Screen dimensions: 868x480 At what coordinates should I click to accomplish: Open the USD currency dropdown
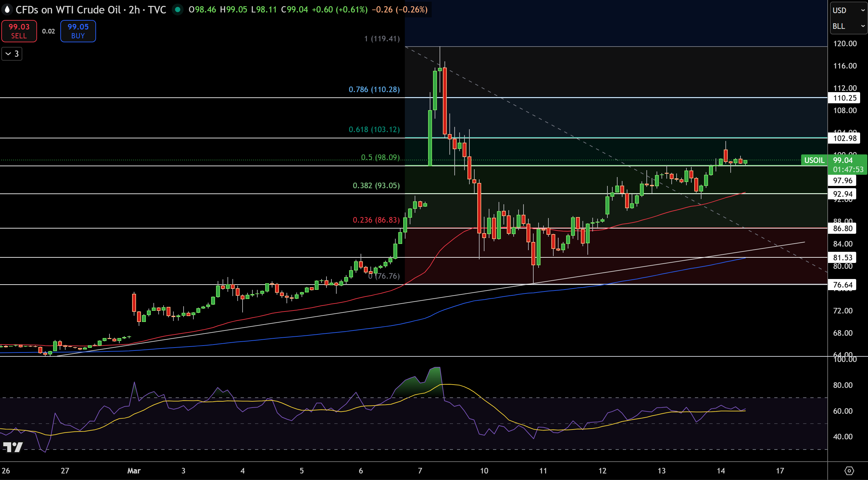coord(848,10)
